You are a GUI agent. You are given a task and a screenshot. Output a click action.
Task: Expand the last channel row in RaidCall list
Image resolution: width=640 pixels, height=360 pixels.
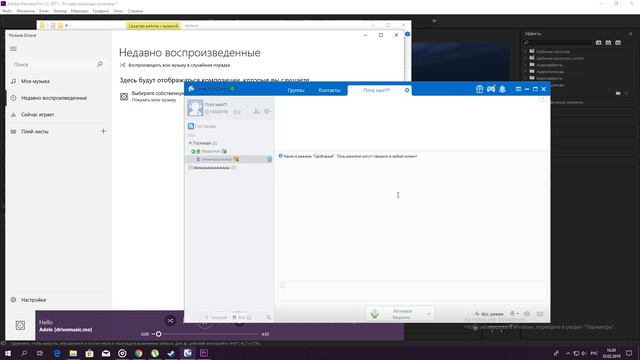click(x=190, y=168)
